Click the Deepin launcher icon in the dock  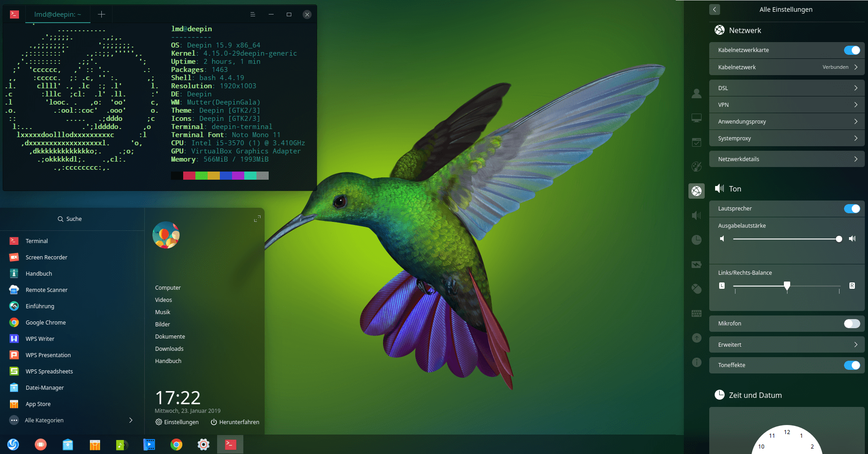coord(13,444)
